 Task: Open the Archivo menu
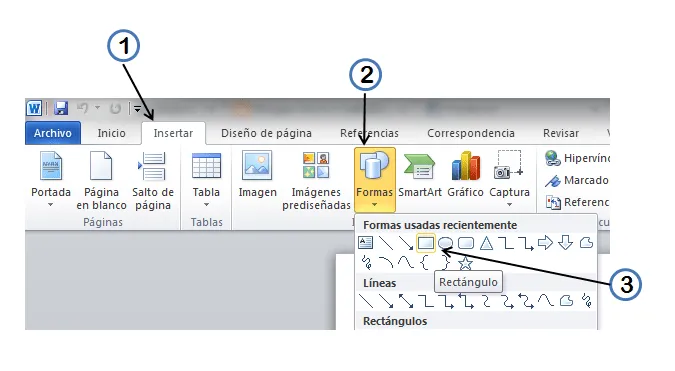click(53, 133)
